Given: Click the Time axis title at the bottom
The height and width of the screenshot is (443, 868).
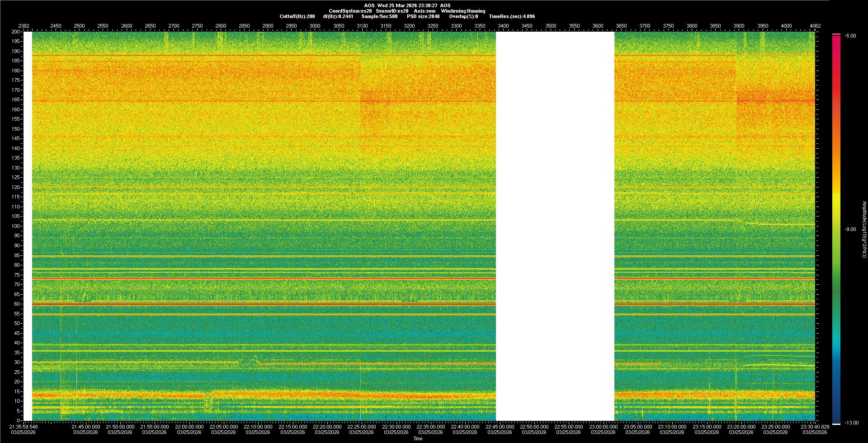Looking at the screenshot, I should tap(418, 438).
